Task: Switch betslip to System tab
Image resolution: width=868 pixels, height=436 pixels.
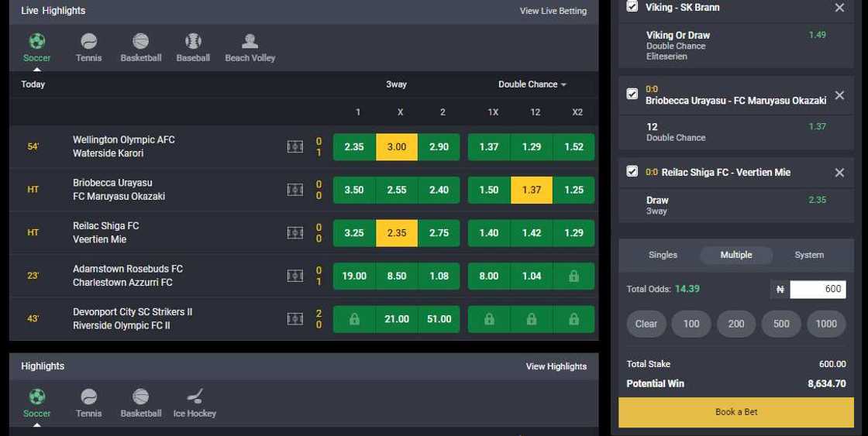Action: click(x=809, y=255)
